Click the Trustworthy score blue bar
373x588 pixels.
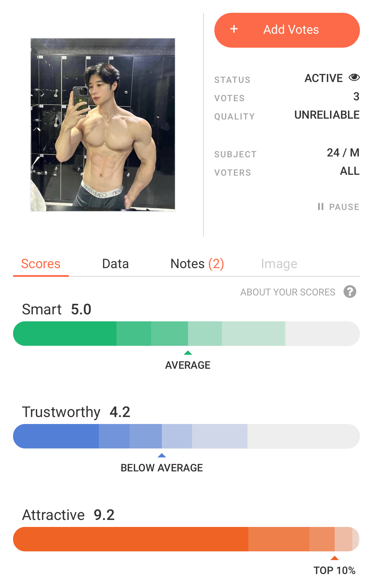tap(186, 436)
